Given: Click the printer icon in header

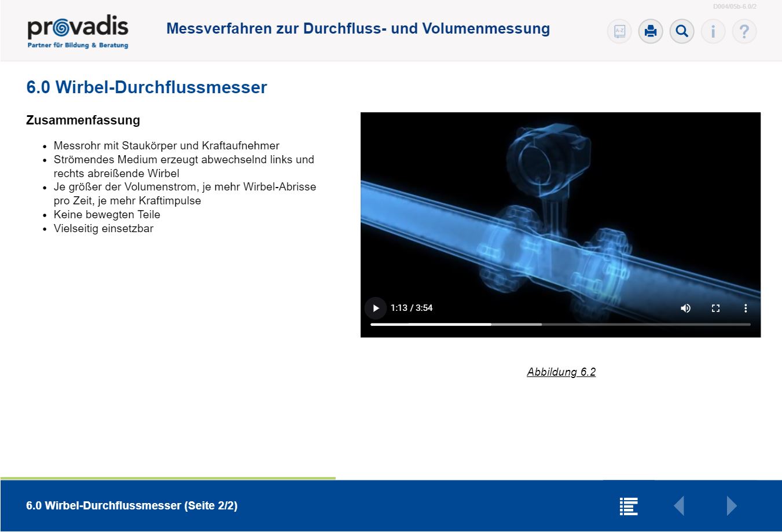Looking at the screenshot, I should coord(651,31).
